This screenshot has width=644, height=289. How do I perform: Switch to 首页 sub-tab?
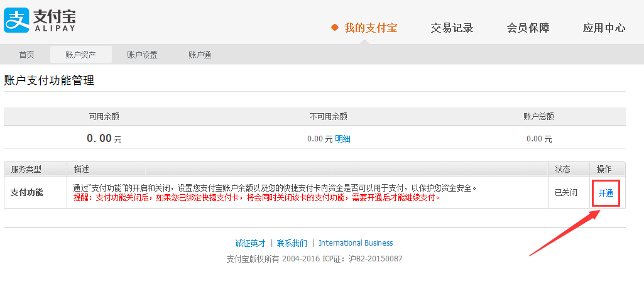[26, 55]
